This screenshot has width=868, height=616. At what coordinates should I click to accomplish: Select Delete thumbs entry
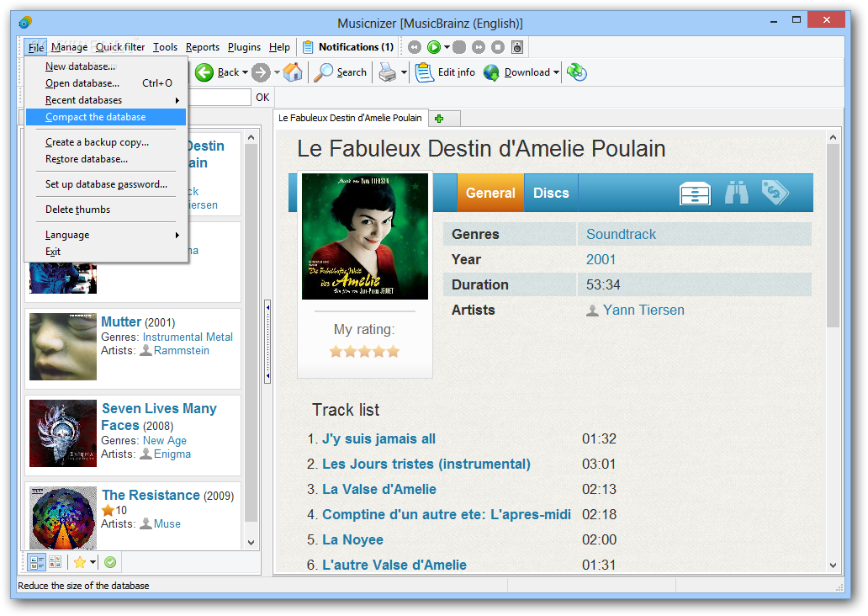click(x=106, y=210)
